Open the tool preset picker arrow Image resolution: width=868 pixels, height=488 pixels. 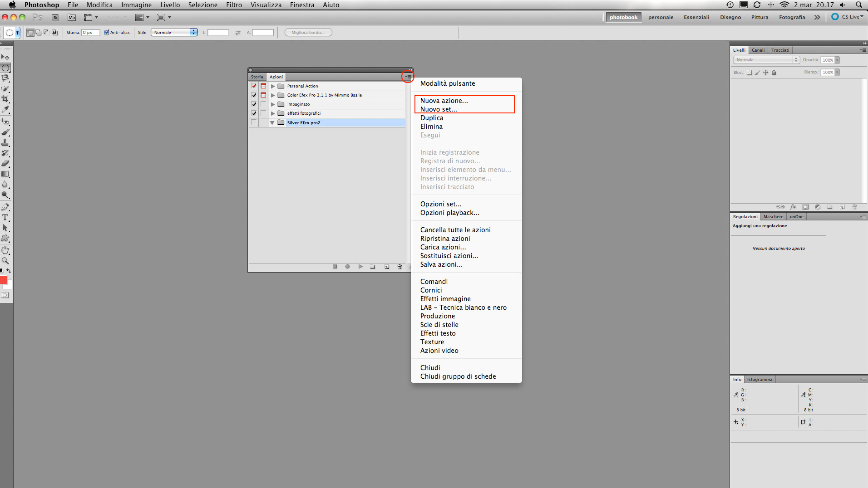pyautogui.click(x=18, y=33)
